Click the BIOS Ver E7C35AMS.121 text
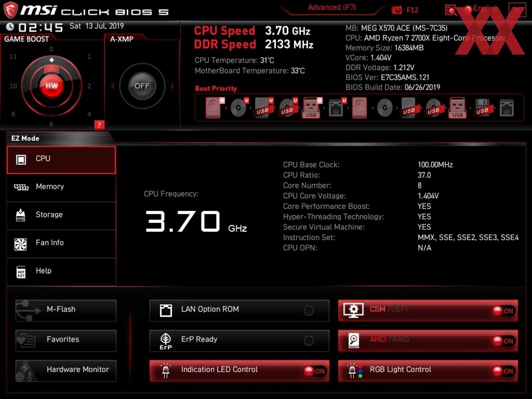 tap(387, 77)
